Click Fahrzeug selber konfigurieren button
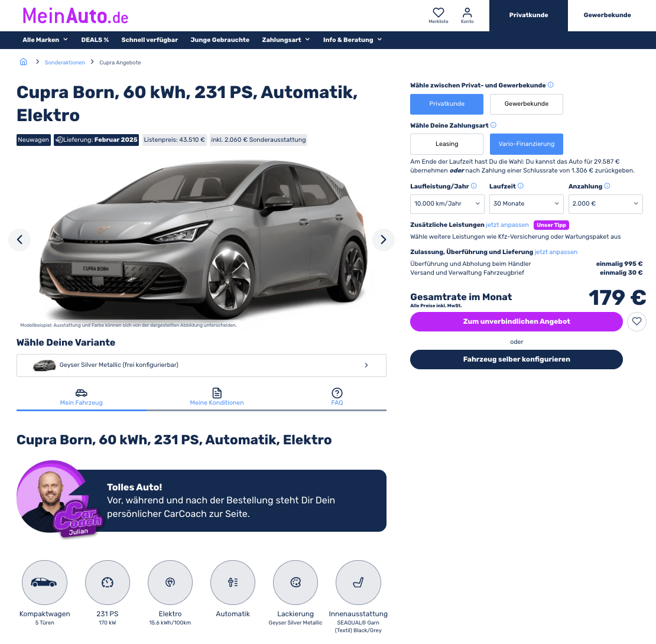Image resolution: width=656 pixels, height=644 pixels. pyautogui.click(x=517, y=359)
